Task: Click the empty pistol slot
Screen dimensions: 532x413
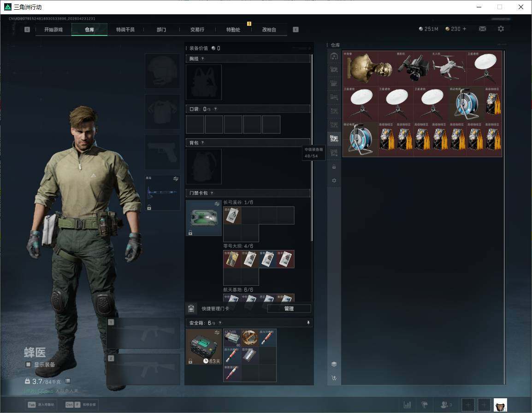Action: (163, 152)
